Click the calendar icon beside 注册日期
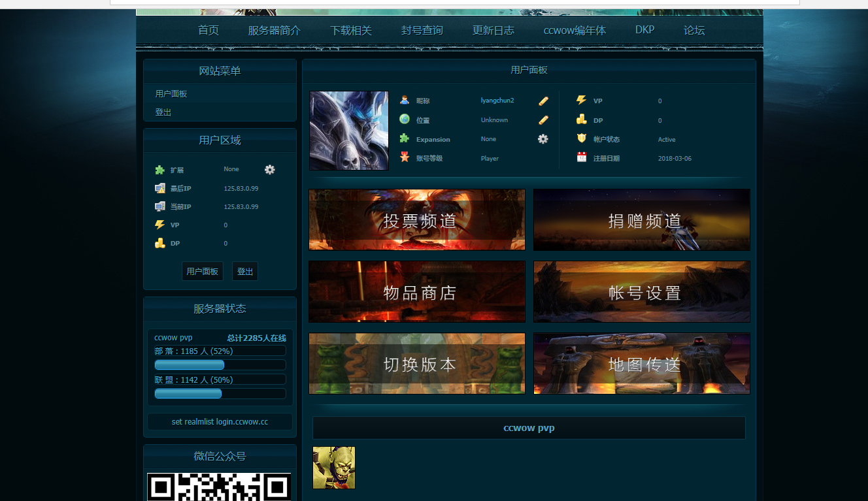 click(580, 157)
